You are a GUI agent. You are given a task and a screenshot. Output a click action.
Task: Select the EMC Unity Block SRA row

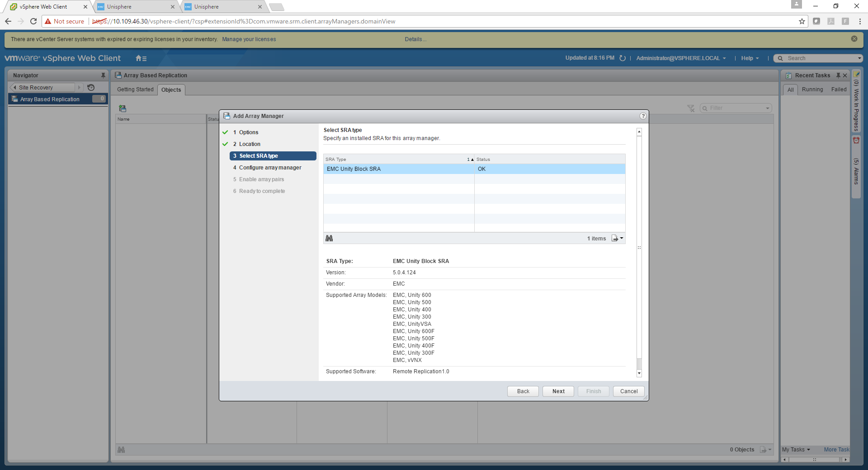tap(399, 169)
